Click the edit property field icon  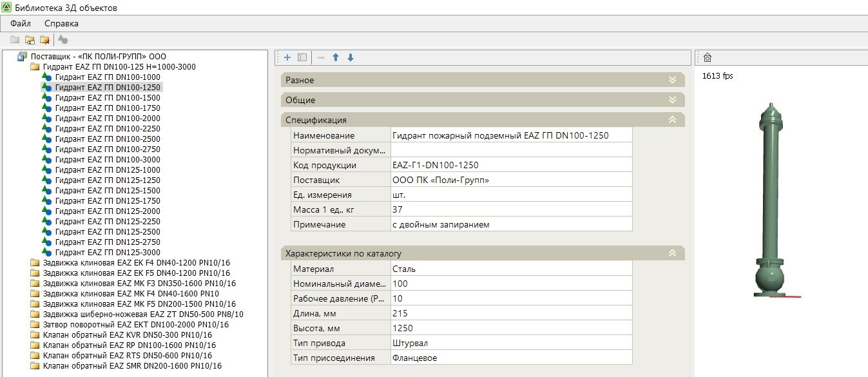point(302,57)
